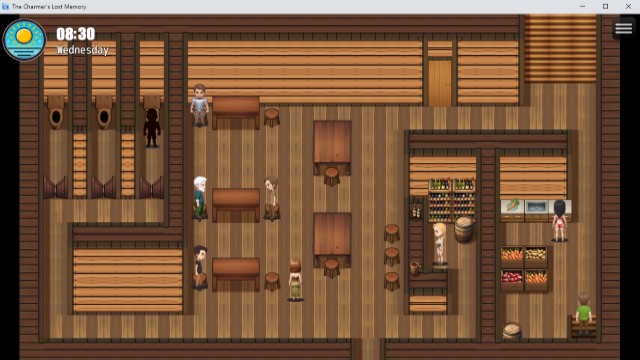Click the top stool by the bar counter
This screenshot has height=360, width=640.
tap(391, 233)
